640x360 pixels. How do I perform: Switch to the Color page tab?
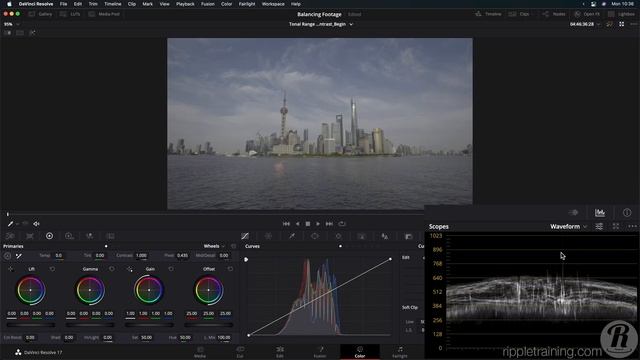pyautogui.click(x=360, y=352)
